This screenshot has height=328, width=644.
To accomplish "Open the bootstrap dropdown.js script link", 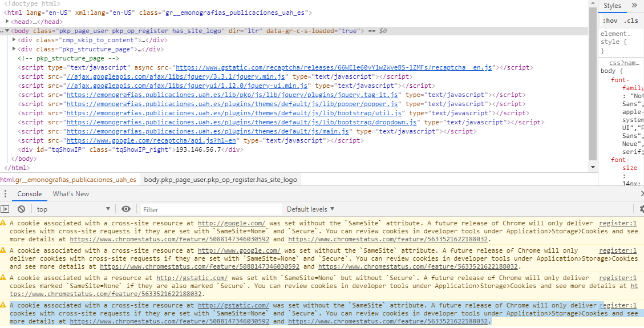I will click(x=241, y=122).
